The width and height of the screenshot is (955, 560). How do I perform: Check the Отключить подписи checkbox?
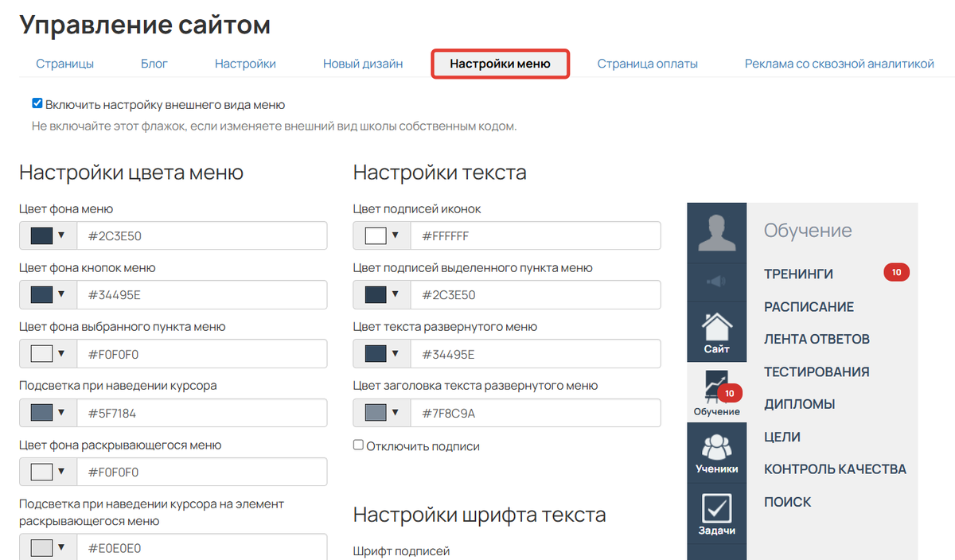coord(358,445)
